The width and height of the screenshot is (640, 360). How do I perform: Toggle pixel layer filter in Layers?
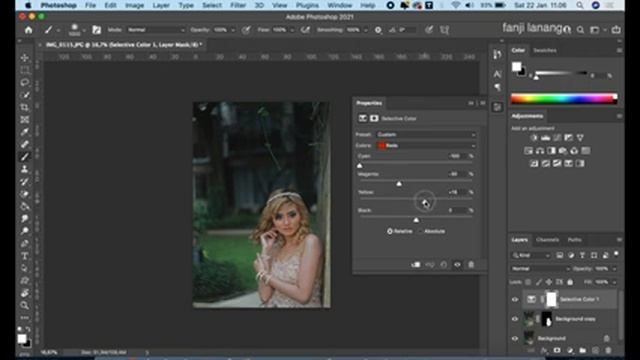pyautogui.click(x=560, y=255)
